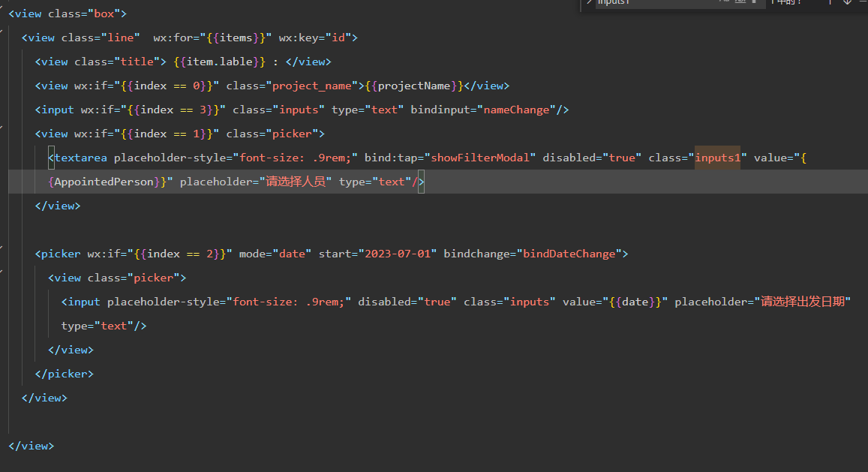Click the textarea tag name

pyautogui.click(x=81, y=158)
